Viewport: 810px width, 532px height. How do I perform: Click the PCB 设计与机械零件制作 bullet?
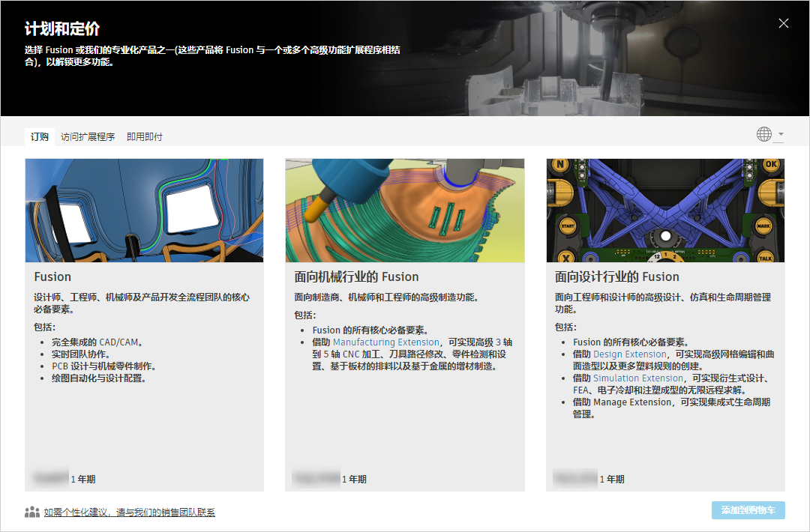(x=103, y=366)
